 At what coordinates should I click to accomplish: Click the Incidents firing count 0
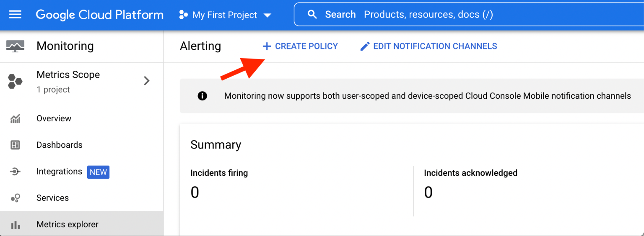coord(195,192)
